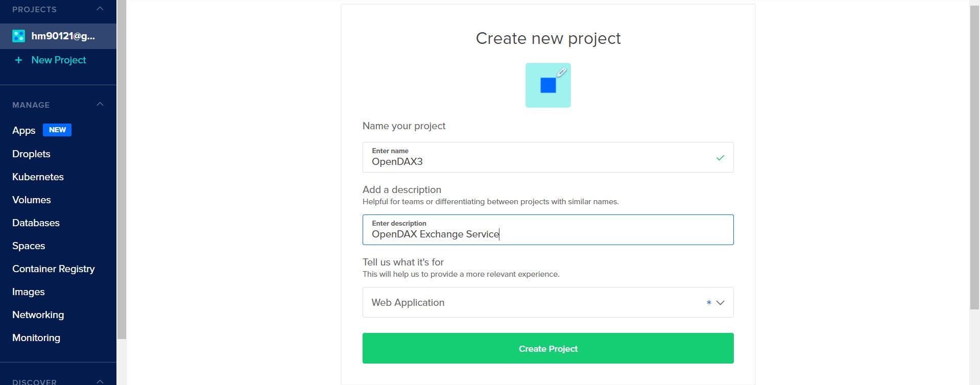This screenshot has width=980, height=385.
Task: Click the Enter name input field
Action: pyautogui.click(x=548, y=157)
